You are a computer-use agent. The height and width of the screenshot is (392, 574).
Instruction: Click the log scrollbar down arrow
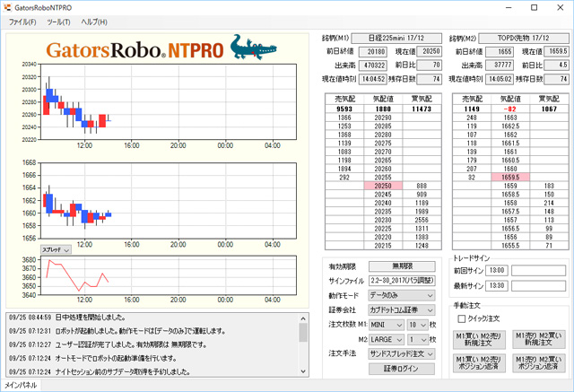tap(303, 371)
